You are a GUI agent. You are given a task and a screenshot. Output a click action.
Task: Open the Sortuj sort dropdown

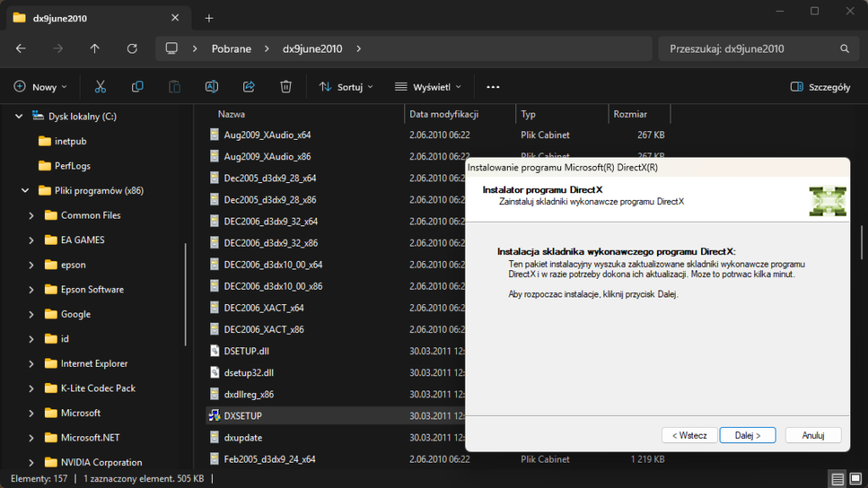pos(346,86)
